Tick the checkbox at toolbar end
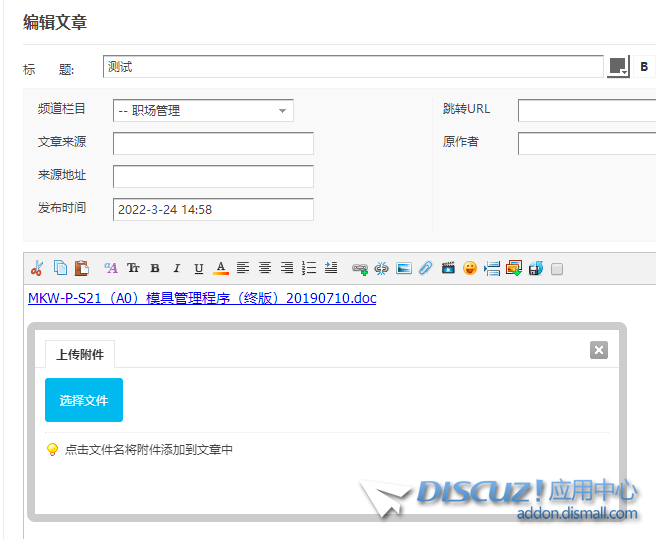The width and height of the screenshot is (656, 539). [557, 268]
